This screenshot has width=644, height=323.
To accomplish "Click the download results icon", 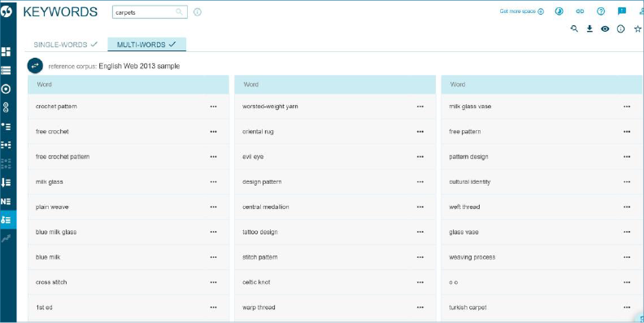I will [x=590, y=28].
